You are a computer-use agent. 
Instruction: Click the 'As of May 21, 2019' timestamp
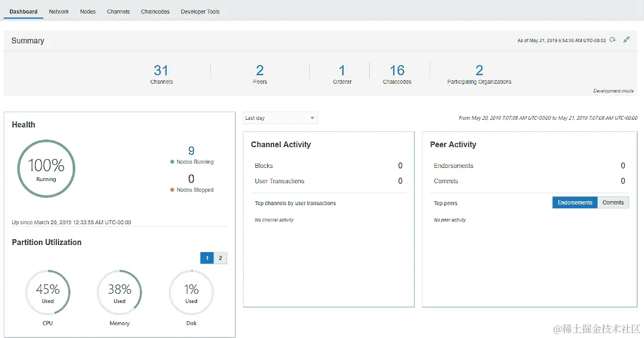[x=562, y=40]
